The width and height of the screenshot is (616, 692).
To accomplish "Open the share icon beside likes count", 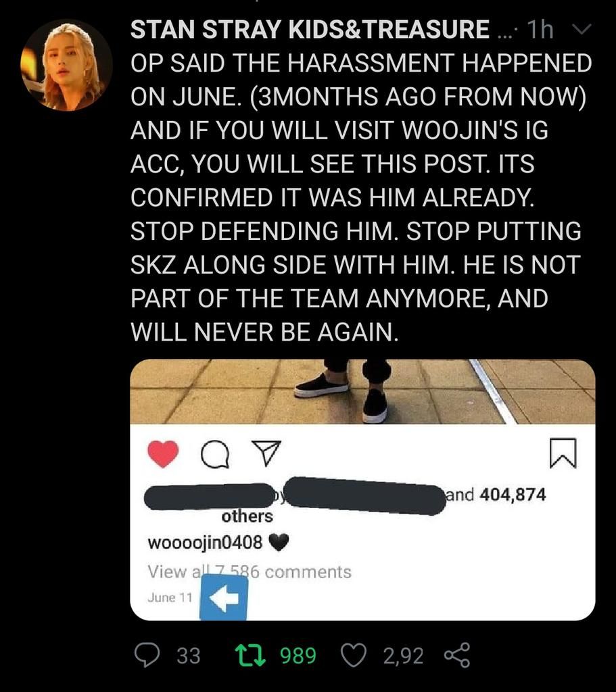I will pos(456,655).
